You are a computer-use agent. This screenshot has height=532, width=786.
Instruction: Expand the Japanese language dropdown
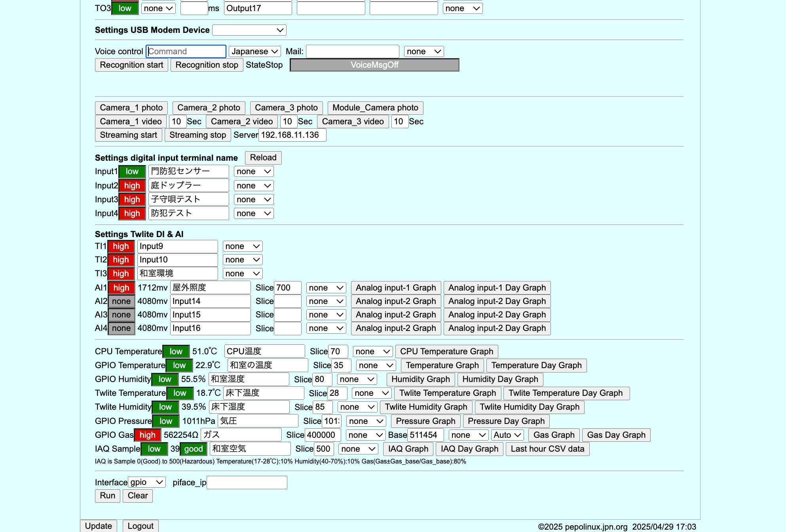[x=254, y=51]
